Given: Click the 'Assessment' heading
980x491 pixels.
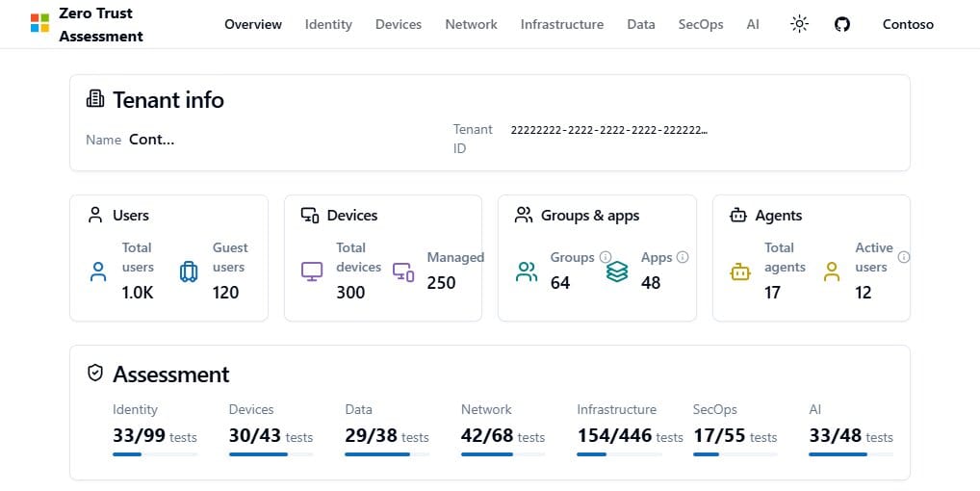Looking at the screenshot, I should (x=170, y=375).
